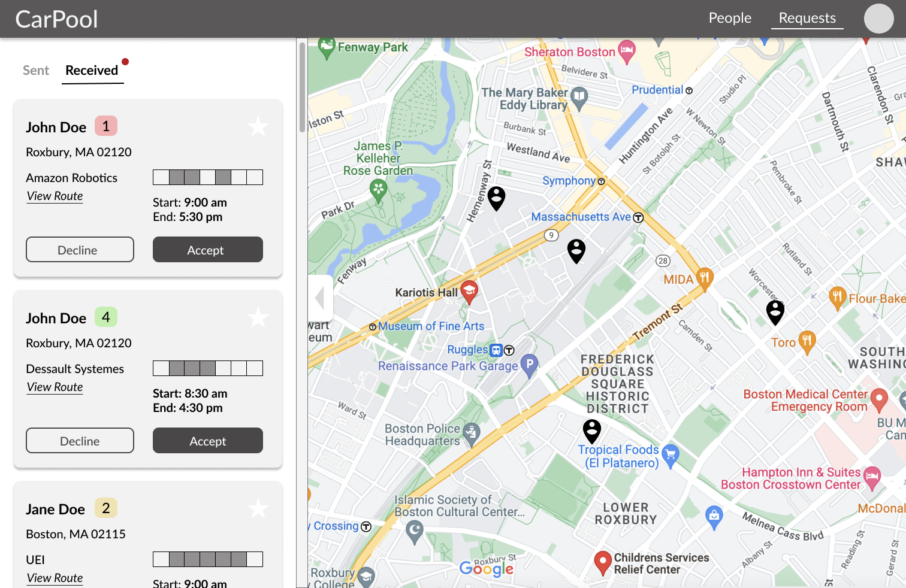The image size is (906, 588).
Task: Click the James P. Kelleher Rose Garden icon
Action: click(379, 192)
